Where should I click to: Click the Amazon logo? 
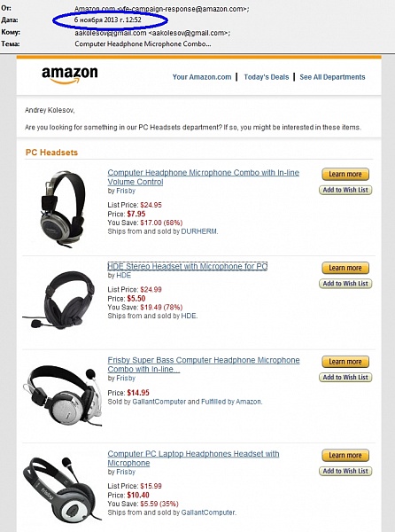[x=70, y=74]
